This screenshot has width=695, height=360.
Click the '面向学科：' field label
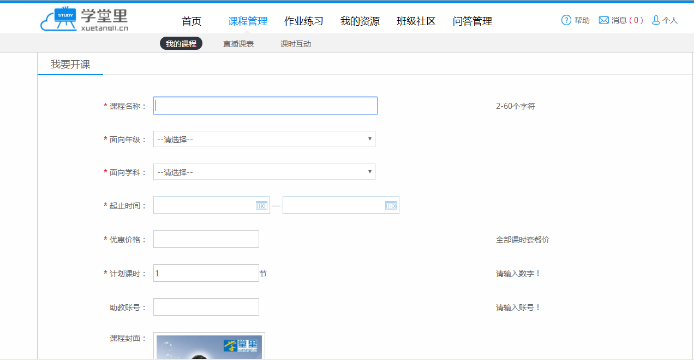coord(128,172)
